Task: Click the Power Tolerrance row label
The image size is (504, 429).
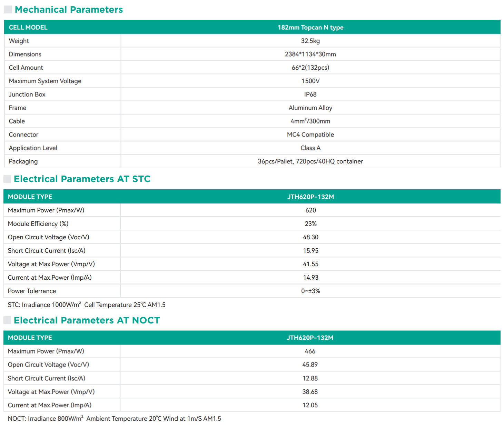Action: 32,291
